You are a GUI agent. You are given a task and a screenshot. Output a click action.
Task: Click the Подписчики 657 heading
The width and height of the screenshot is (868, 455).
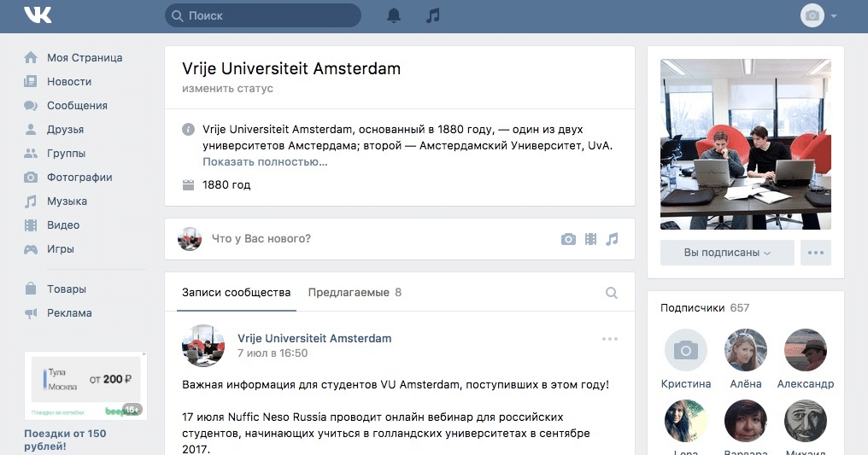coord(705,308)
